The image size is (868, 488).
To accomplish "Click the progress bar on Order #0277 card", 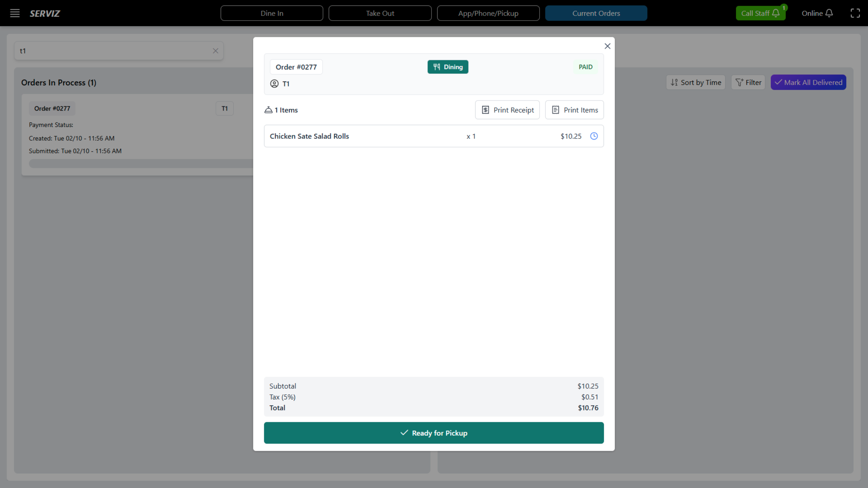I will pos(141,163).
